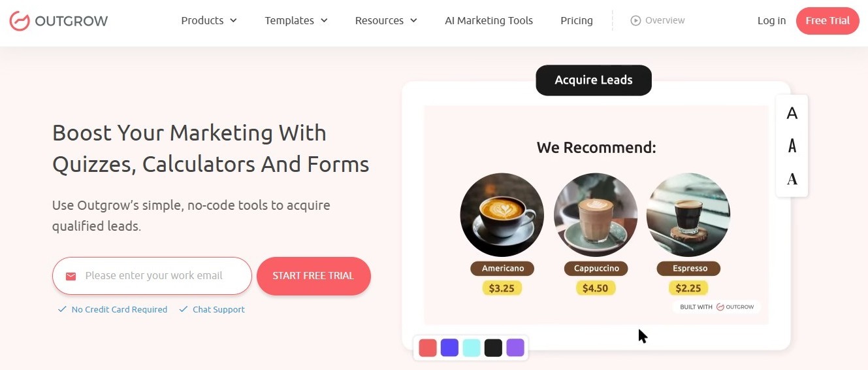Image resolution: width=868 pixels, height=370 pixels.
Task: Choose the light cyan color swatch
Action: (x=472, y=348)
